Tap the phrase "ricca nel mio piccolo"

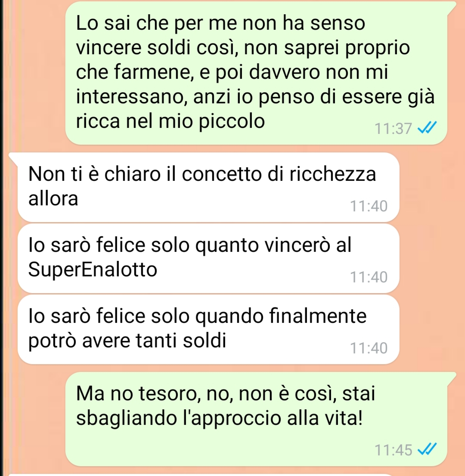point(170,121)
